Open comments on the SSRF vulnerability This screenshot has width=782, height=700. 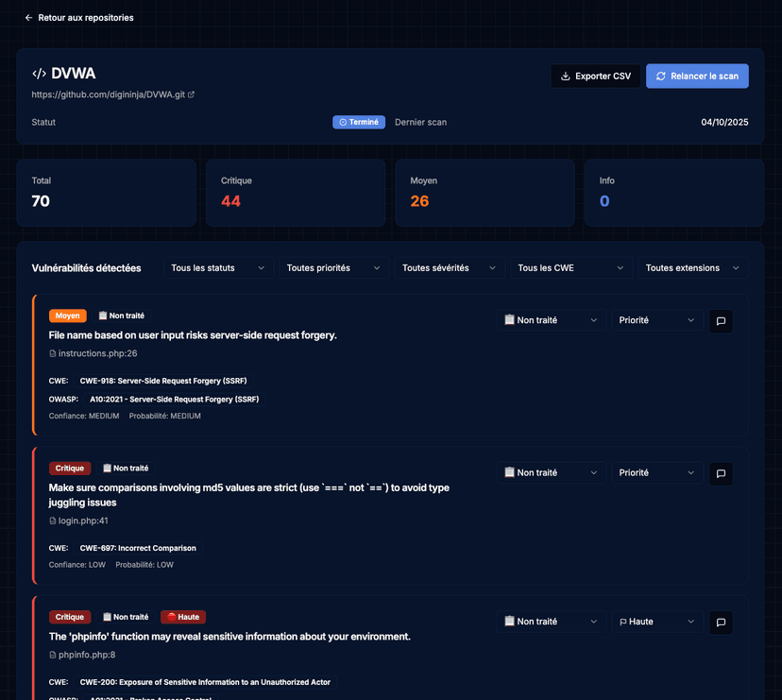[721, 321]
